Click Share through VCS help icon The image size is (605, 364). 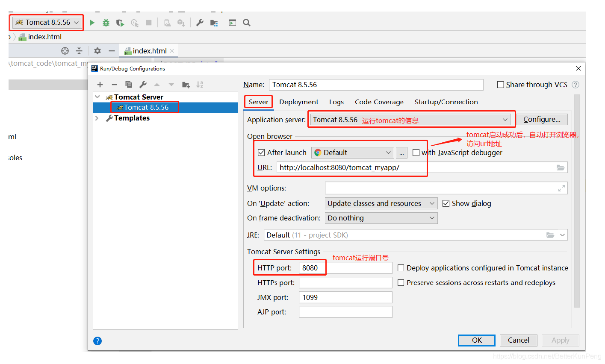(575, 85)
